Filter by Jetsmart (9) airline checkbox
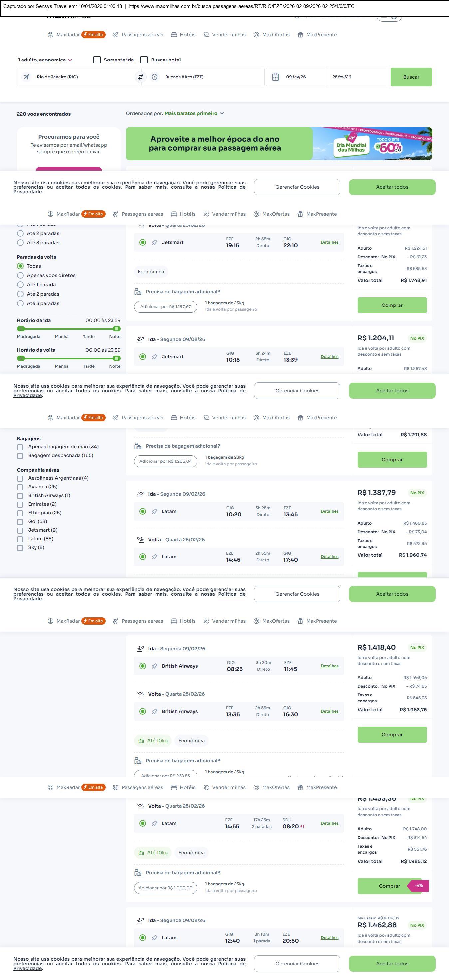Viewport: 449px width, 980px height. pyautogui.click(x=20, y=530)
